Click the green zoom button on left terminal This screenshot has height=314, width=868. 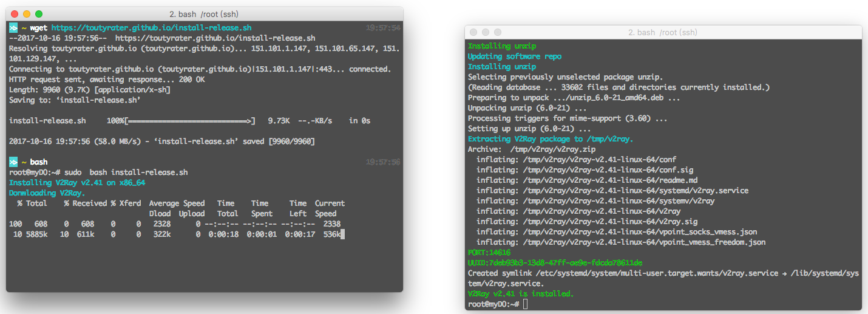click(x=39, y=14)
